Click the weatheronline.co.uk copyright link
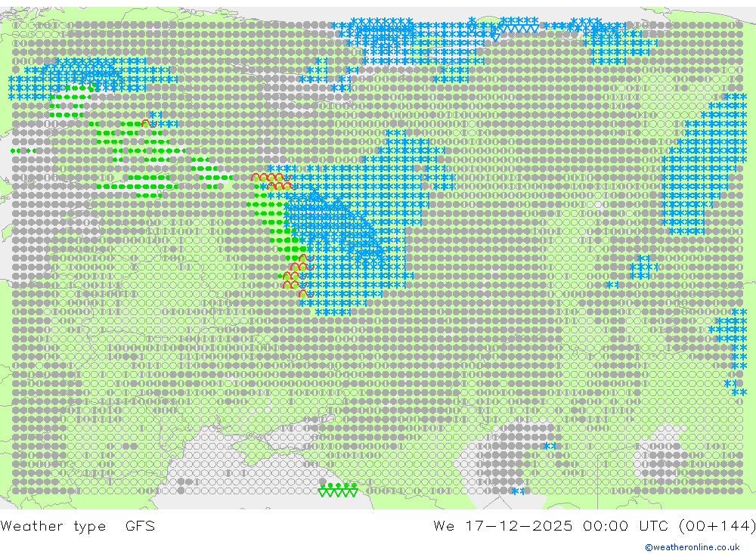This screenshot has width=756, height=554. point(692,547)
